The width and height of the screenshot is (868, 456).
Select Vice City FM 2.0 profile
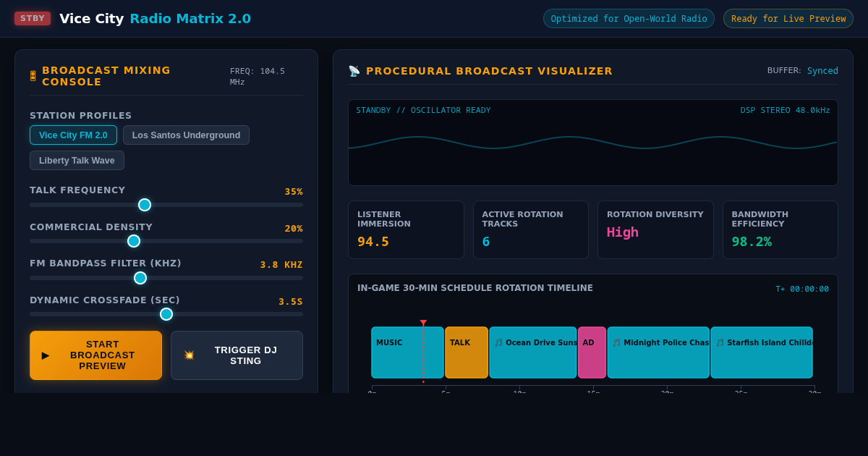73,135
